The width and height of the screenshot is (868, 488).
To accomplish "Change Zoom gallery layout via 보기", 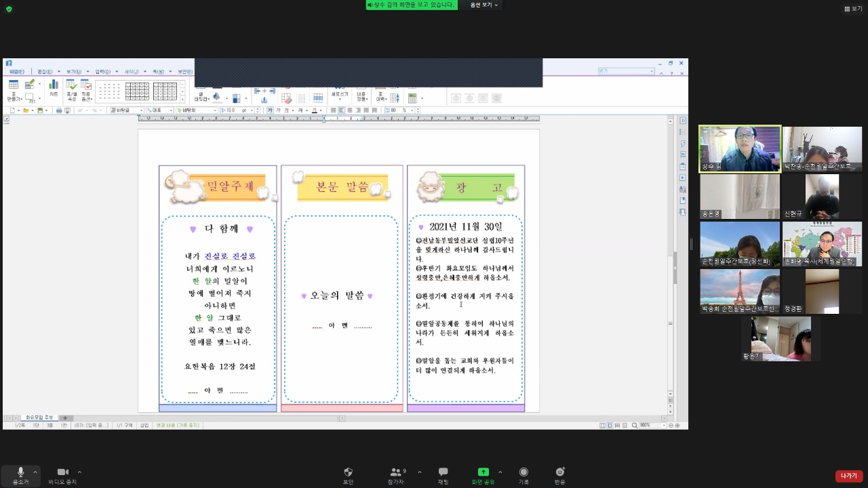I will click(853, 9).
